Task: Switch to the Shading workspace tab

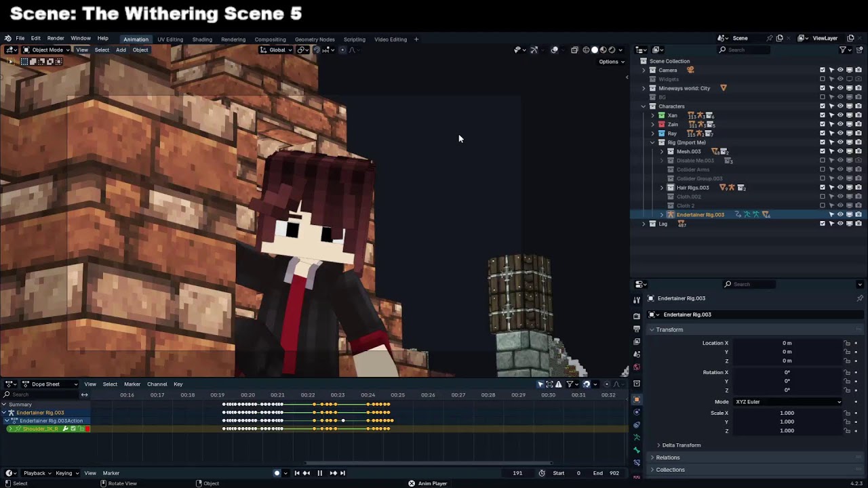Action: pyautogui.click(x=202, y=39)
